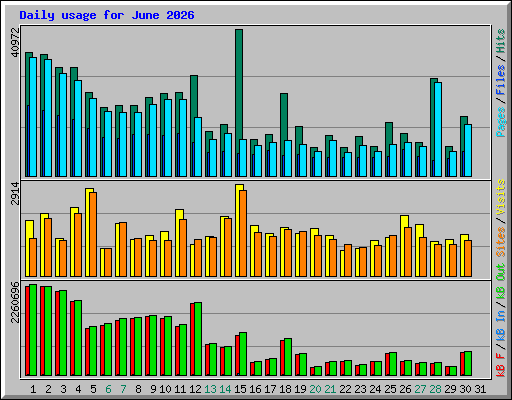Click day 16 on the x-axis

coord(255,389)
